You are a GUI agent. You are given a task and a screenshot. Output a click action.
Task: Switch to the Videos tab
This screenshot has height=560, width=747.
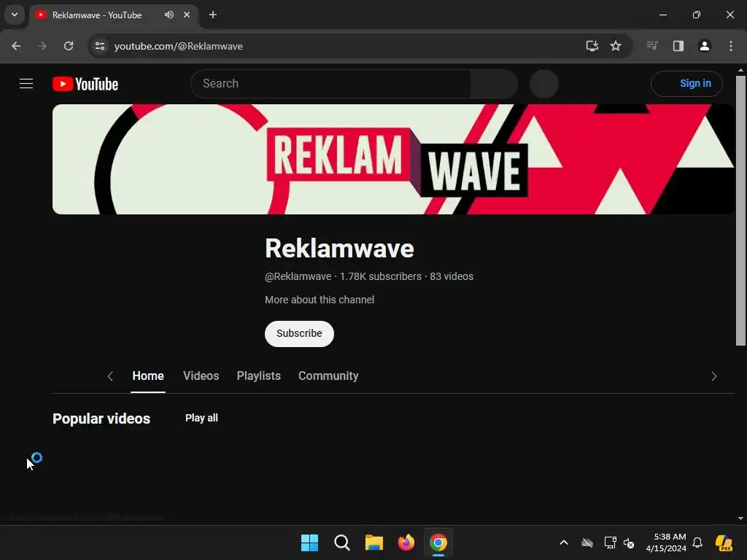point(201,376)
